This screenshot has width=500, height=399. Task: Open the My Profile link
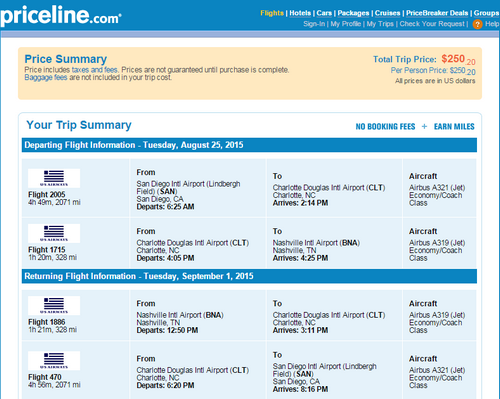(x=346, y=24)
